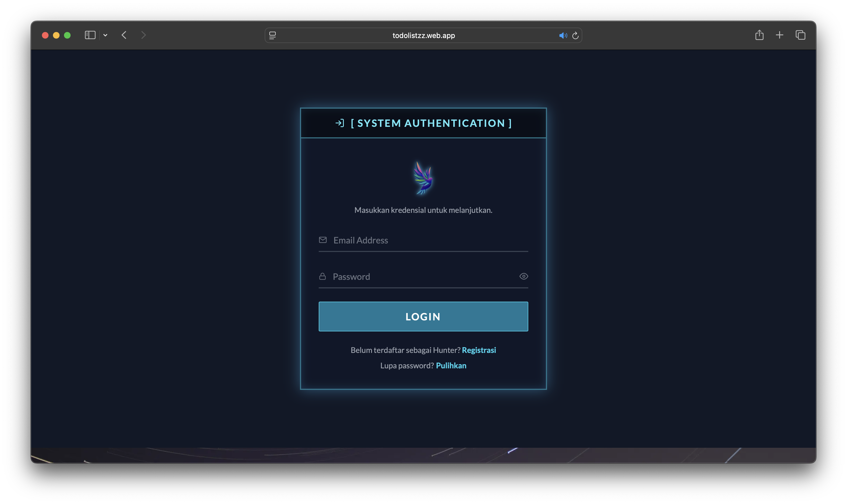Click 'Belum terdaftar sebagai Hunter?' text
This screenshot has height=504, width=847.
(405, 350)
